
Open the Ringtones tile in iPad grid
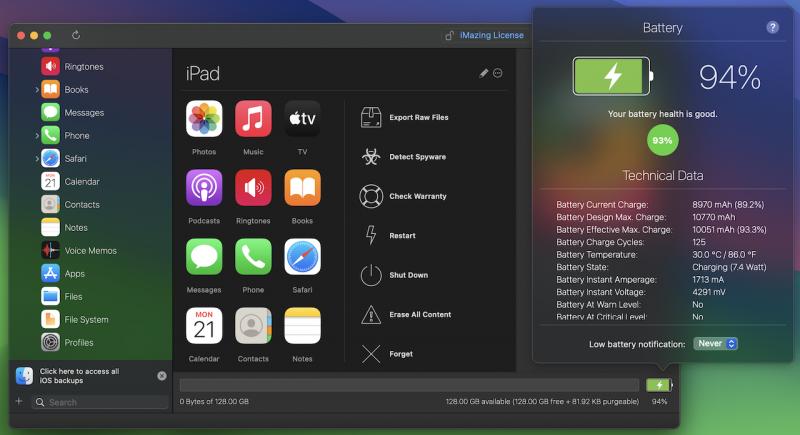pyautogui.click(x=253, y=188)
